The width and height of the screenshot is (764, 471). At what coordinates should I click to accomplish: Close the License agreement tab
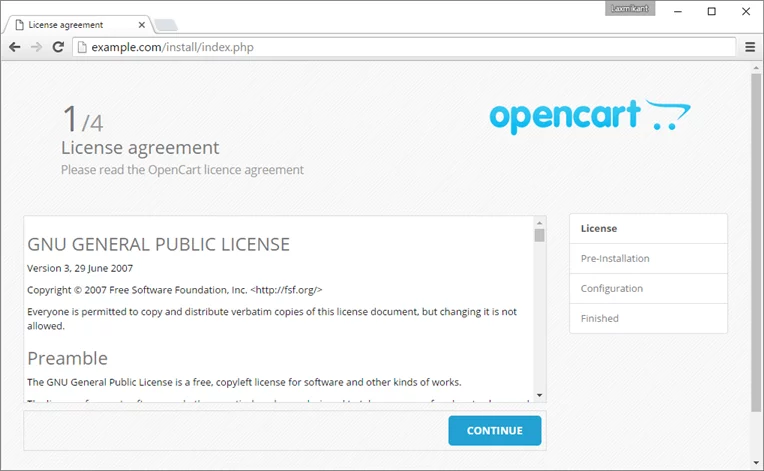point(141,25)
